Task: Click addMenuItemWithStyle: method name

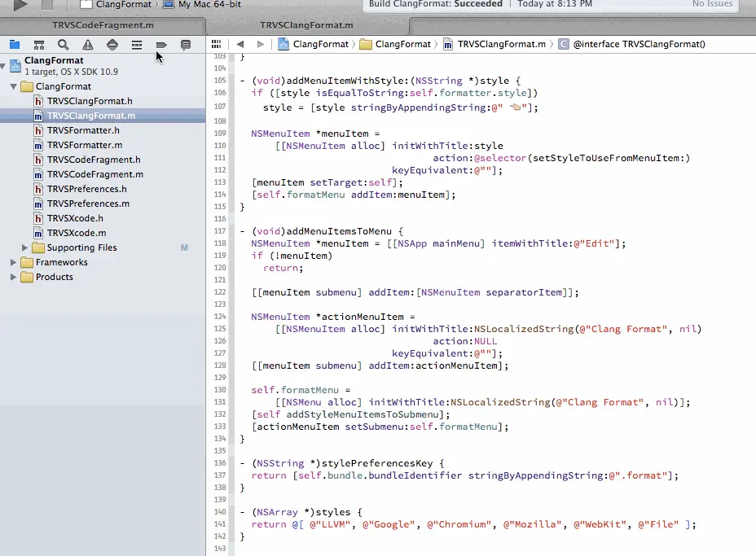Action: 348,81
